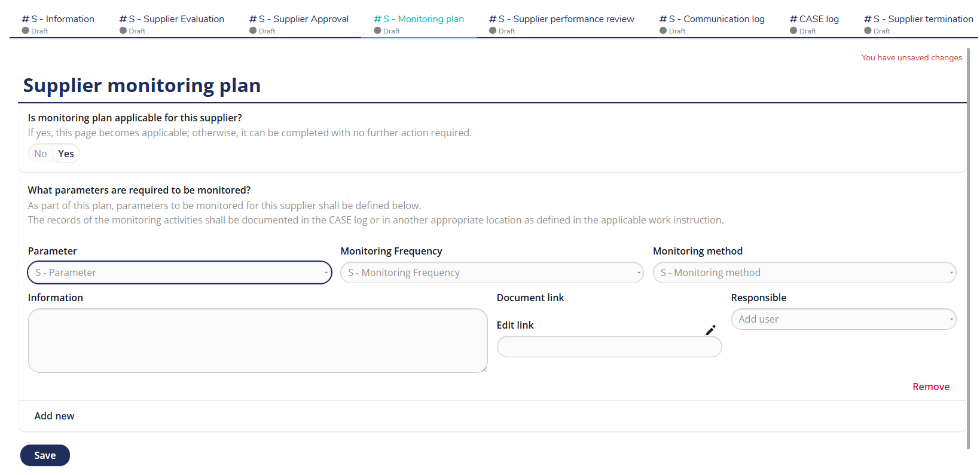Image resolution: width=980 pixels, height=475 pixels.
Task: Click the Draft status dot under S - Information
Action: point(26,30)
